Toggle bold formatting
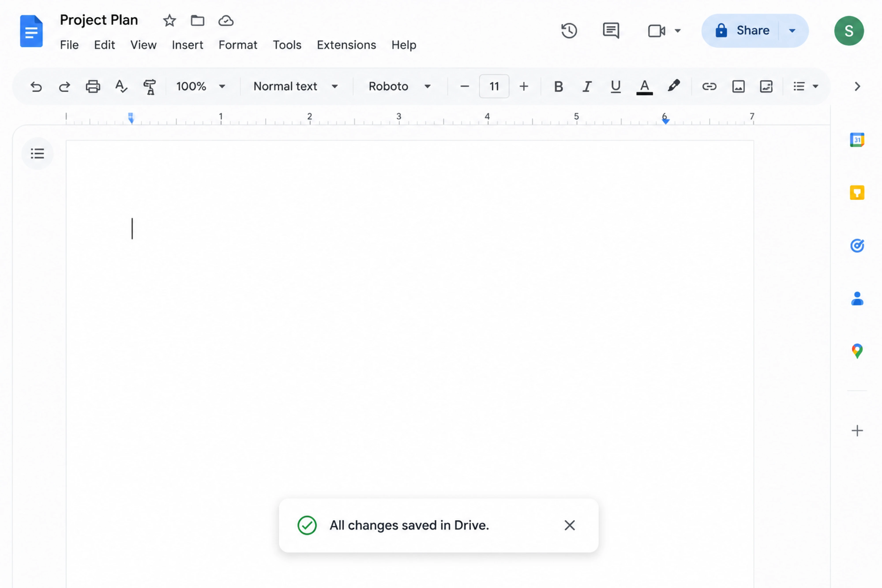Viewport: 882px width, 588px height. pos(558,87)
